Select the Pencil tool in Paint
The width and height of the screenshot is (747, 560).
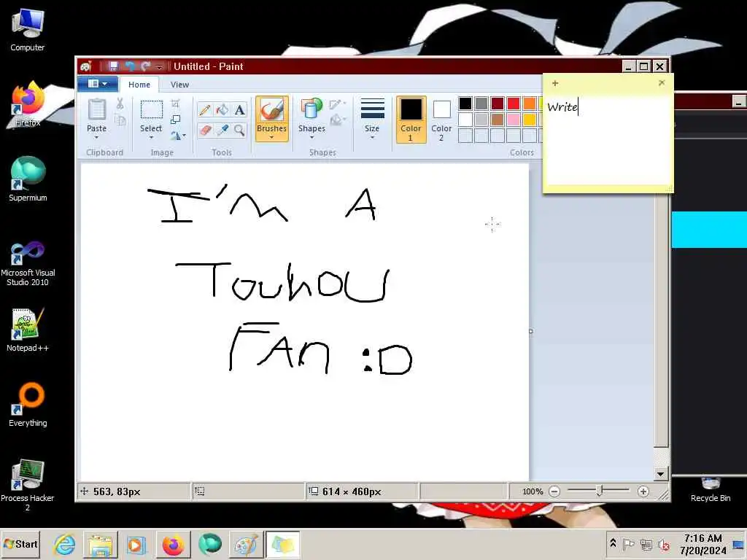205,110
